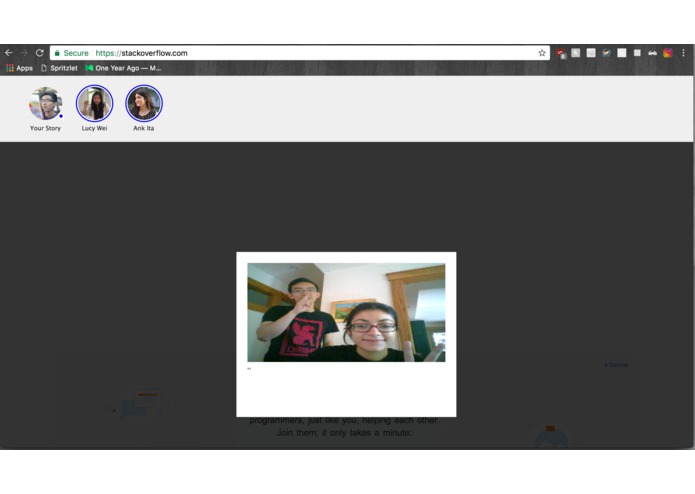Click the green Secure padlock indicator
Screen dimensions: 695x494
[x=71, y=53]
